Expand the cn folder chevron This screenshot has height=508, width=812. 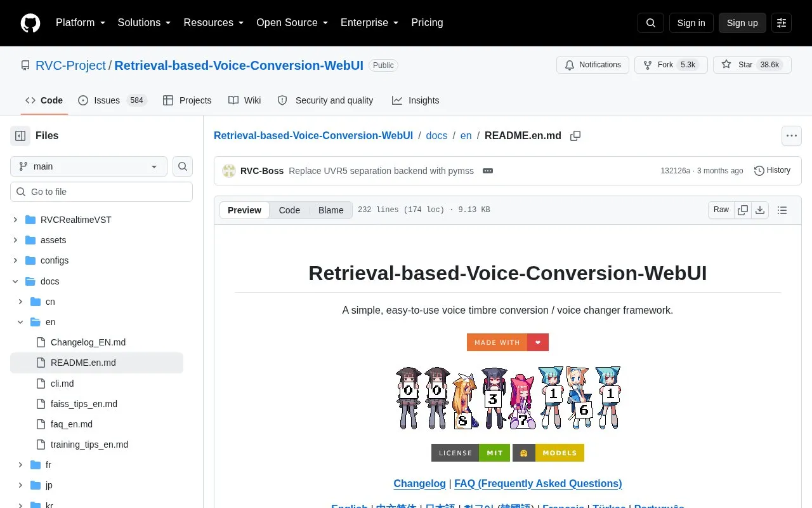[x=20, y=302]
